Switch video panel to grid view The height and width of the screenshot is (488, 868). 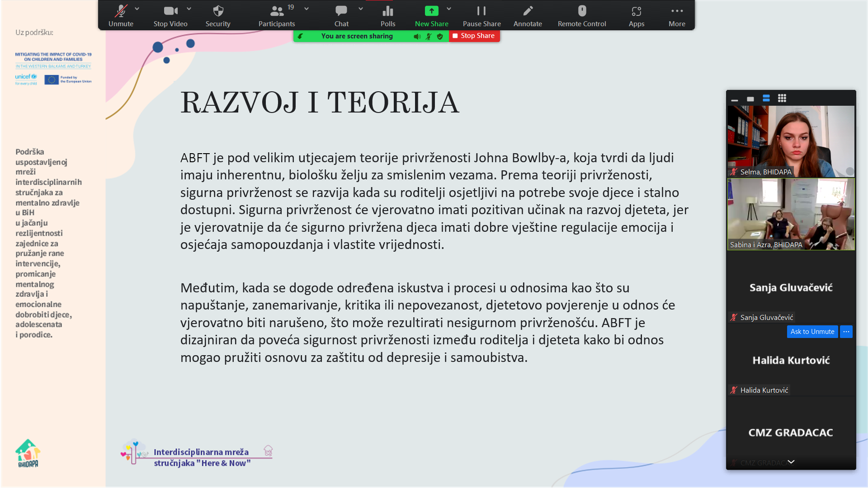pyautogui.click(x=782, y=99)
